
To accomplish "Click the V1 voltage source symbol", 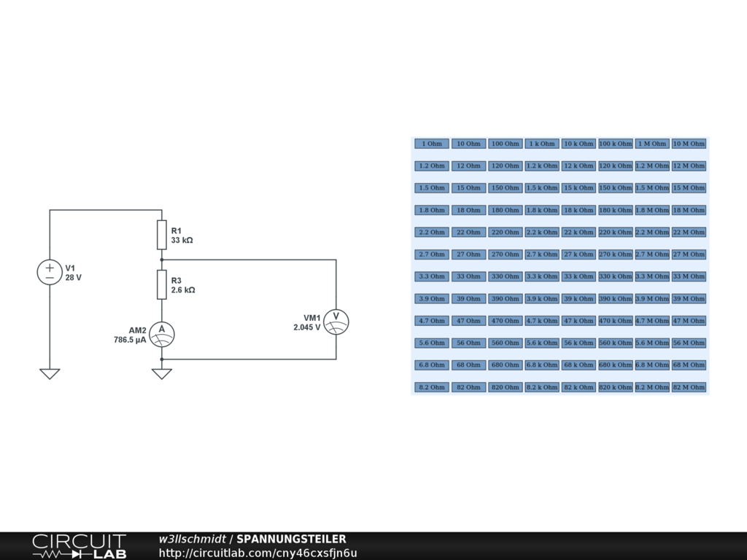I will pos(50,272).
